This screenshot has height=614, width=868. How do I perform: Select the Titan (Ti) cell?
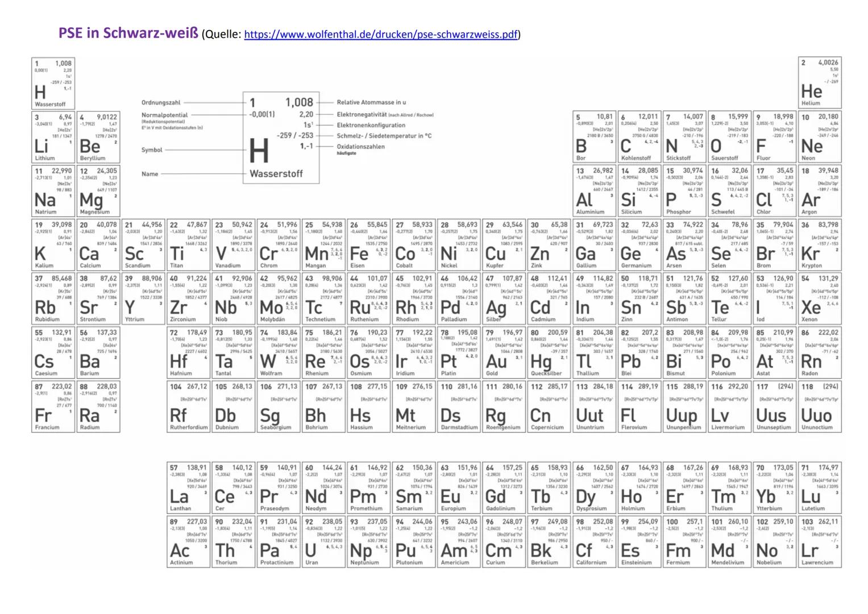pos(189,245)
